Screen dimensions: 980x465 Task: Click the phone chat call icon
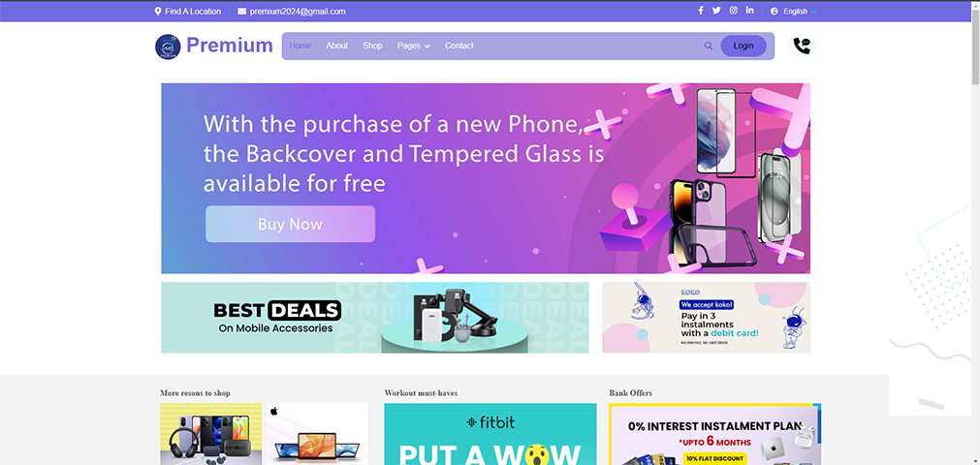coord(802,46)
